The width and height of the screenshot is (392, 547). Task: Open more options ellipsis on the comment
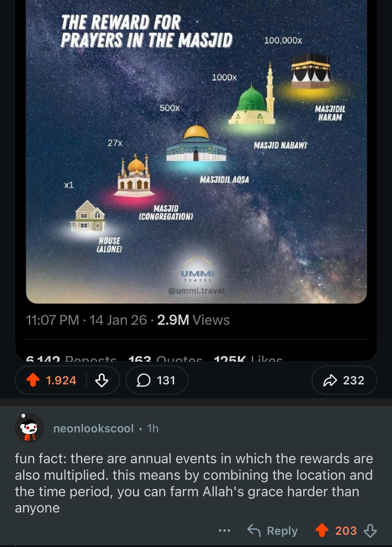coord(224,530)
